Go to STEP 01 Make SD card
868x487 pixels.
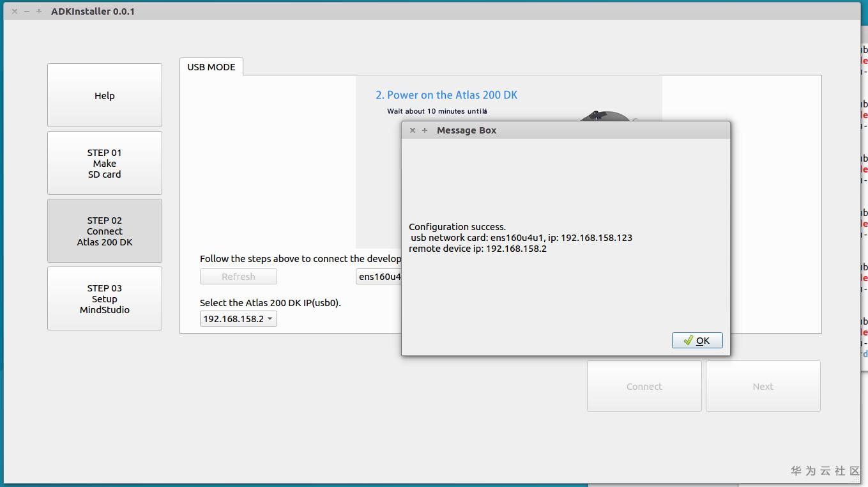(x=105, y=163)
